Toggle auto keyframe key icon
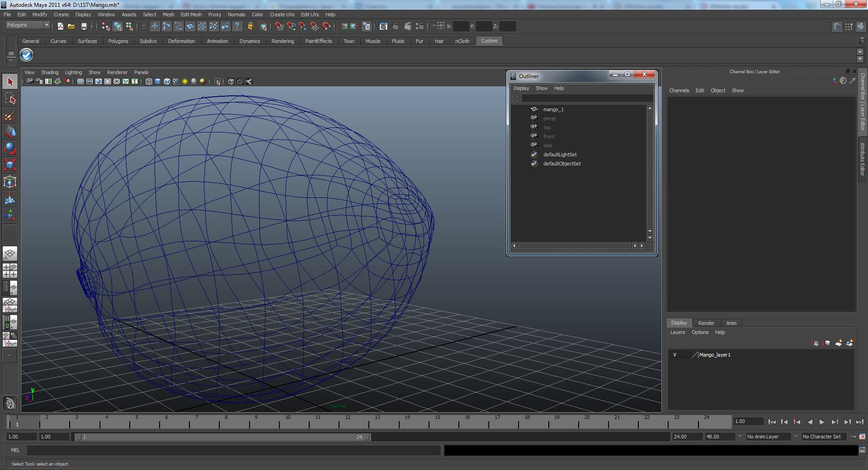 click(853, 437)
